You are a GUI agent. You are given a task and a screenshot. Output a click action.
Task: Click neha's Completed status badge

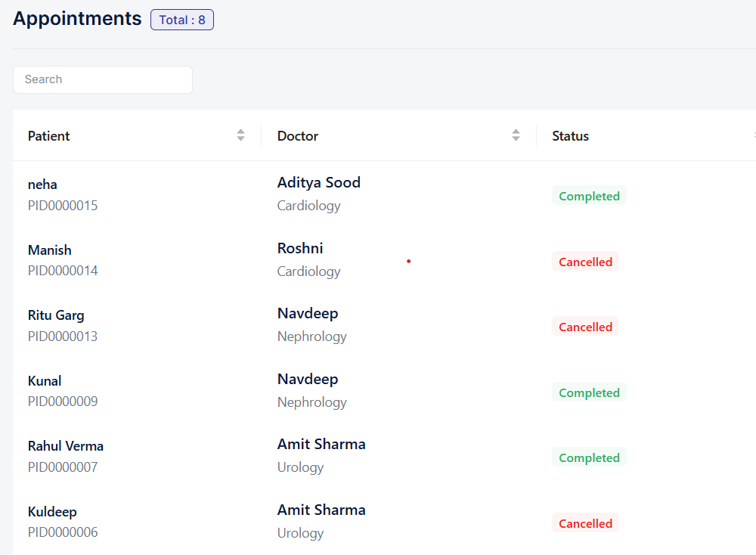coord(589,197)
